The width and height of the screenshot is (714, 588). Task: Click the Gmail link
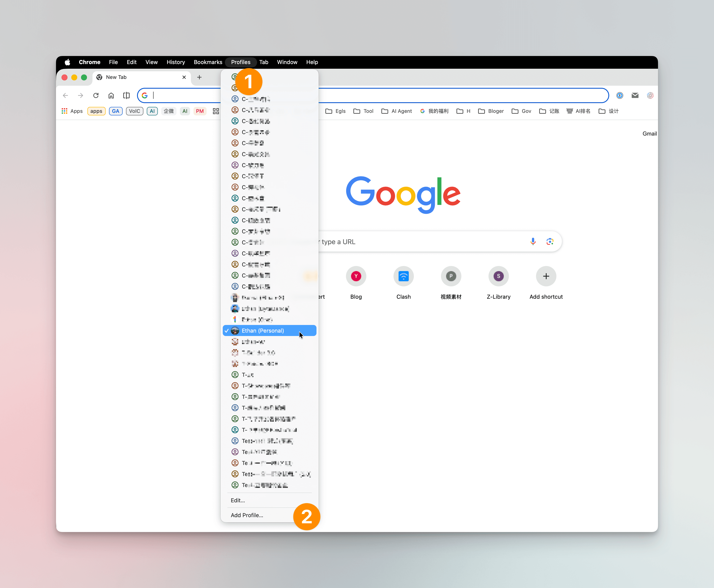click(649, 133)
